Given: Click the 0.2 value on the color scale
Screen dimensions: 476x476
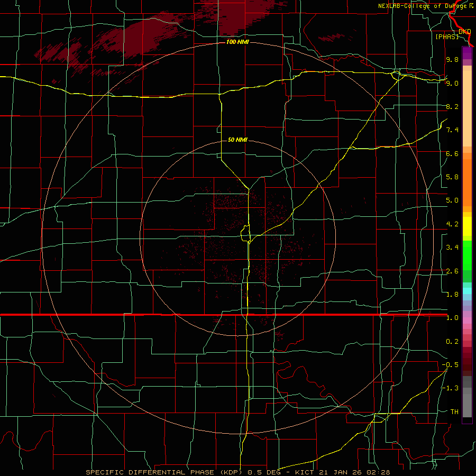Looking at the screenshot, I should coord(452,342).
